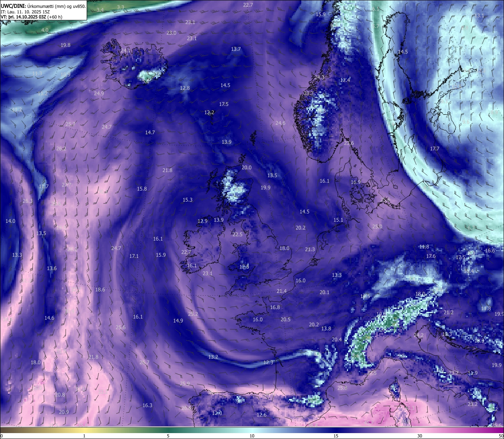Click the map value 4.0
This screenshot has height=439, width=504.
[45, 30]
